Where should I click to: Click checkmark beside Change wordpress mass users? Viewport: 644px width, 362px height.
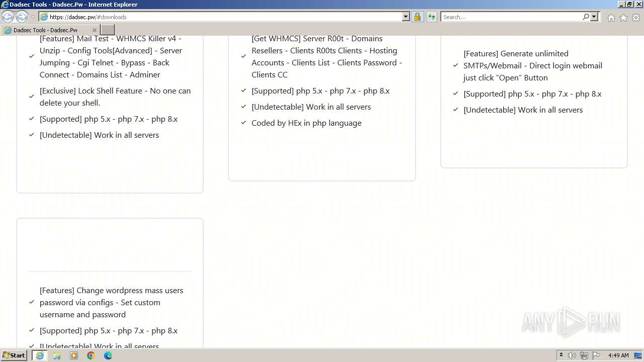pos(32,303)
